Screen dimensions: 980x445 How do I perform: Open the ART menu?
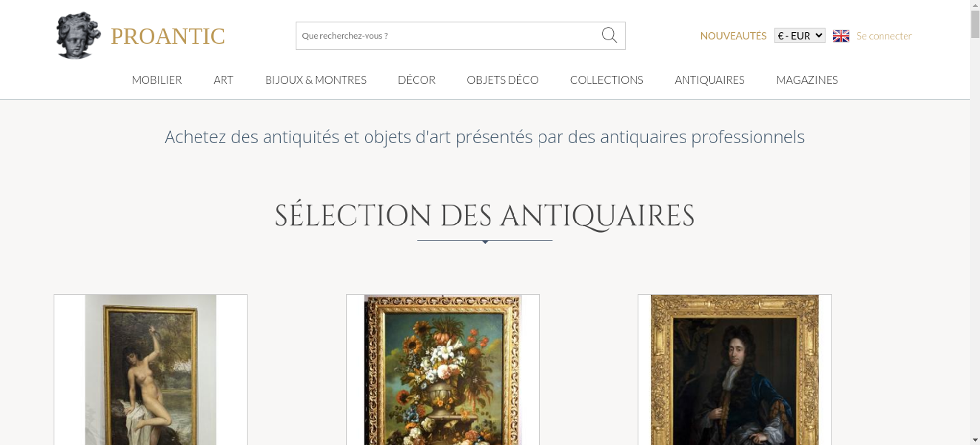223,80
